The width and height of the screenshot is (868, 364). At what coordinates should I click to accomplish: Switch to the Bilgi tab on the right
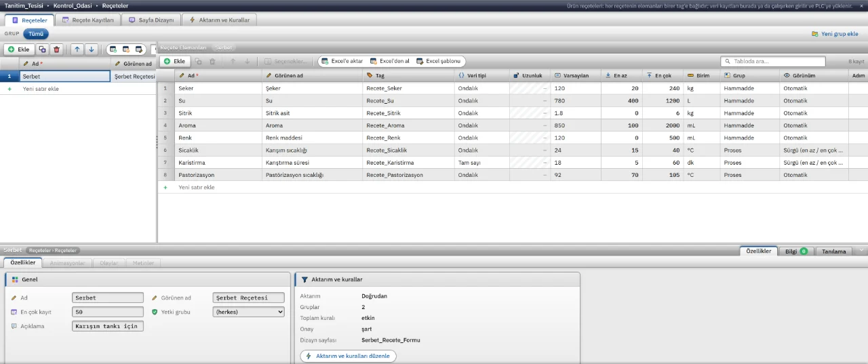pyautogui.click(x=796, y=251)
